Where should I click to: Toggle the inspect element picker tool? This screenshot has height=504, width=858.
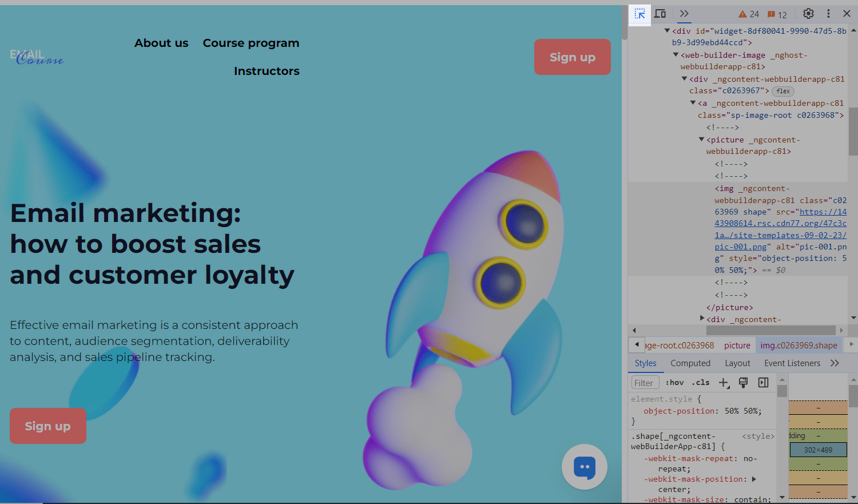639,14
